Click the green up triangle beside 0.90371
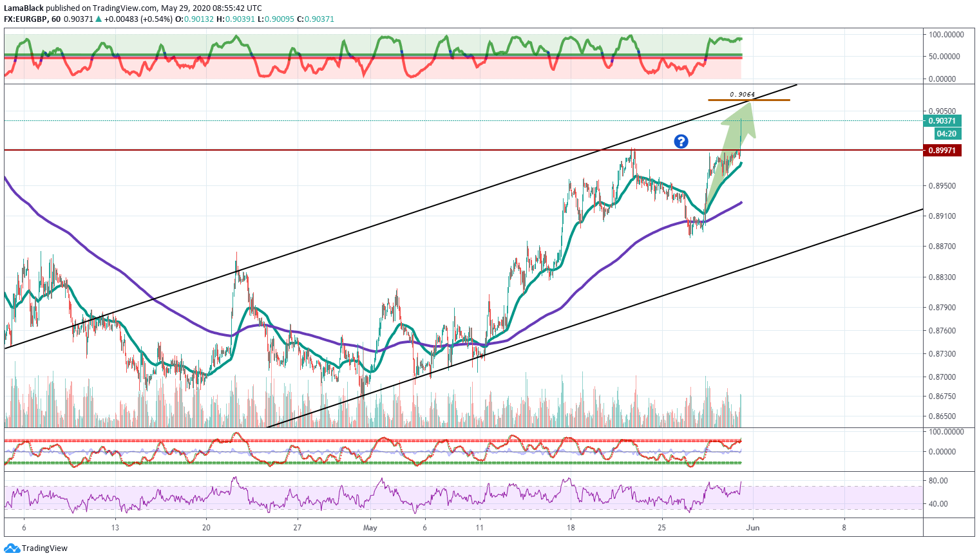Viewport: 979px width, 560px height. click(99, 19)
